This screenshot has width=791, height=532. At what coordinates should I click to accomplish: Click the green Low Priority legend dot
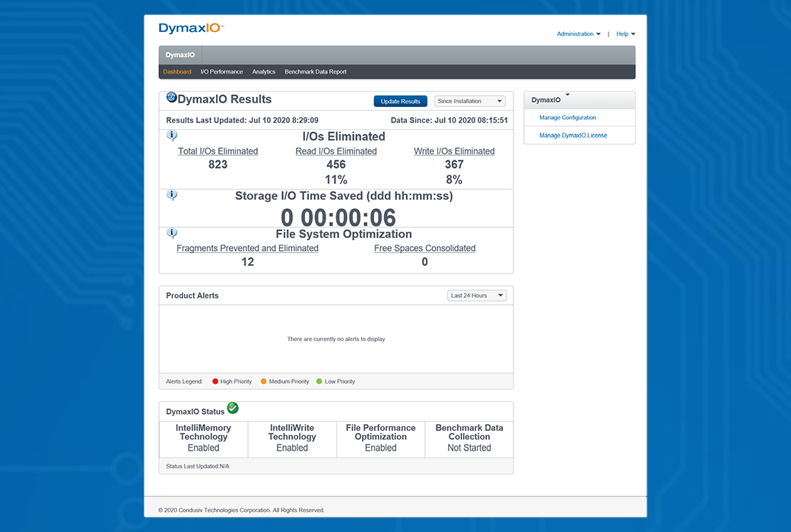click(x=319, y=382)
